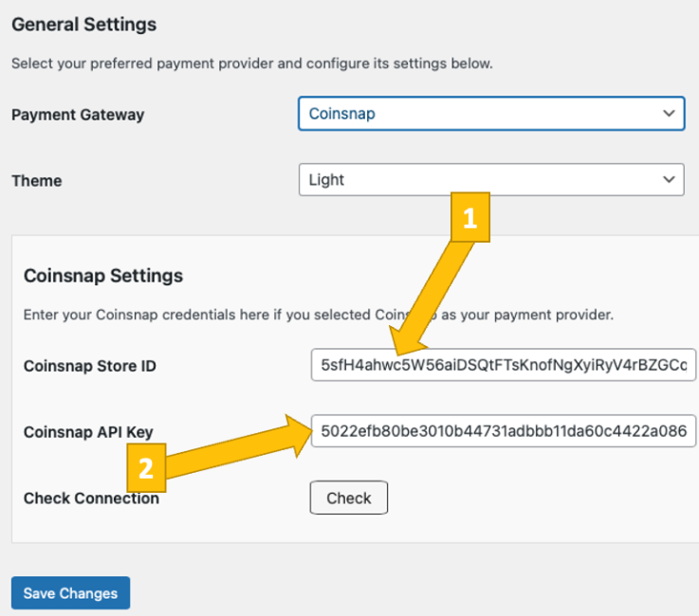Viewport: 699px width, 616px height.
Task: Click the "Enter your Coinsnap credentials" description text
Action: [319, 315]
